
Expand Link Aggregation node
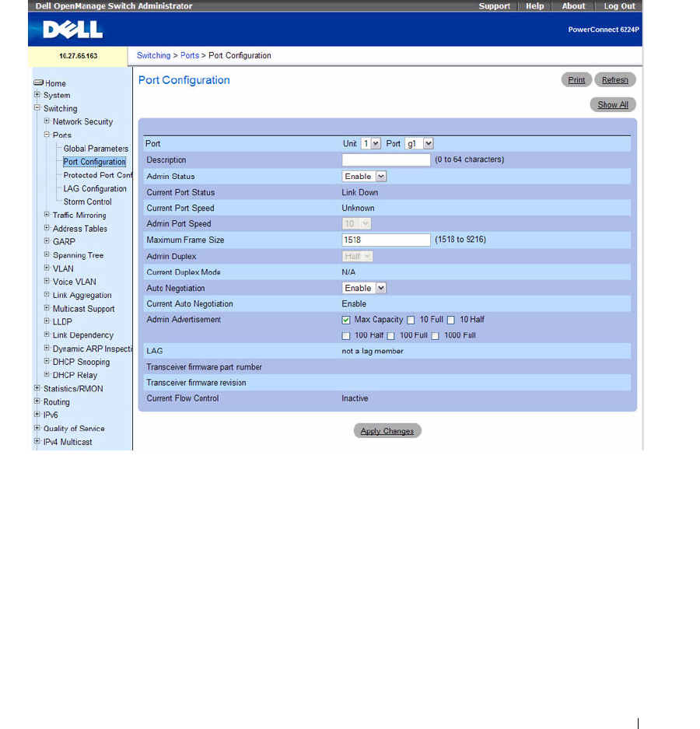(47, 294)
